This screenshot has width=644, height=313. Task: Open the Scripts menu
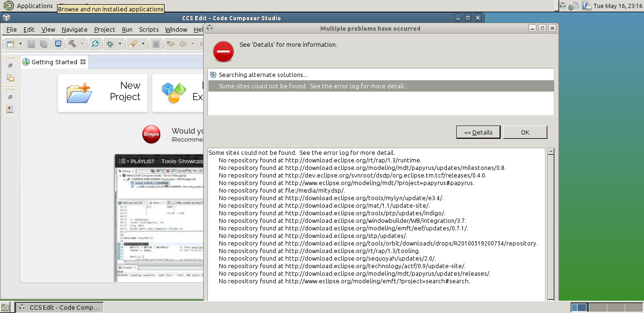(x=149, y=29)
